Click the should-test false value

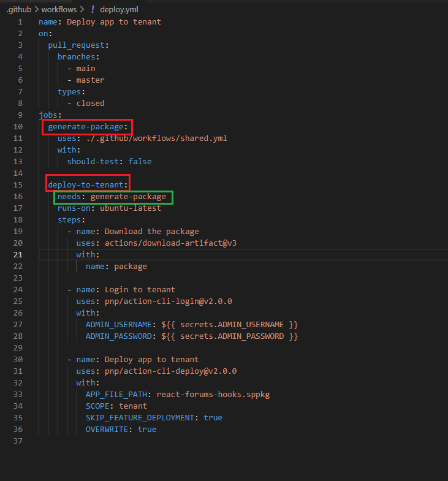140,162
